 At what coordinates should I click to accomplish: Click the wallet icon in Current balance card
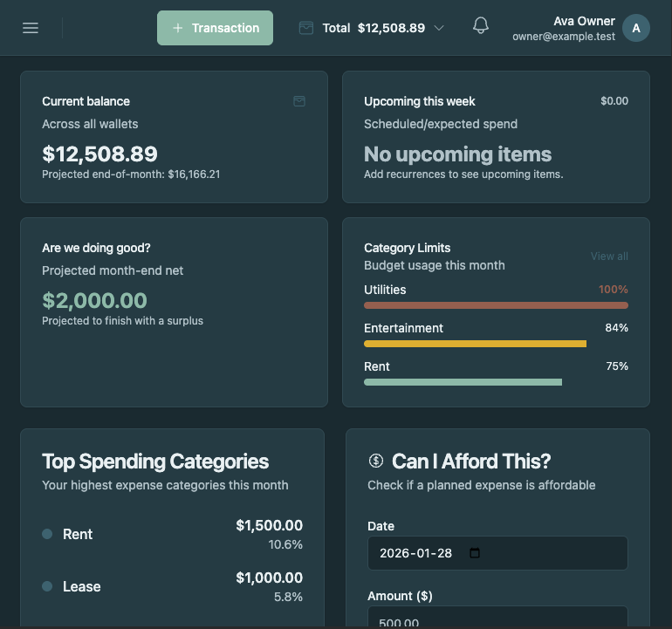[x=299, y=101]
